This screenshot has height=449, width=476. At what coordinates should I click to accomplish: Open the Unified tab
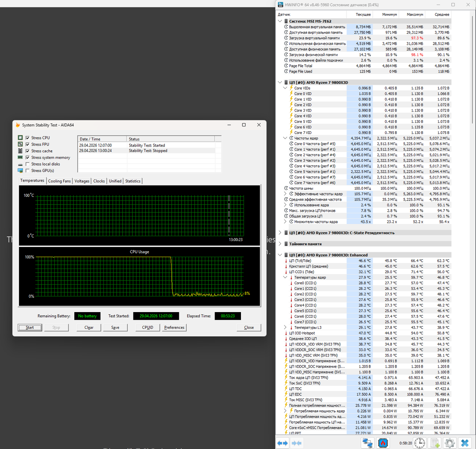pyautogui.click(x=115, y=181)
